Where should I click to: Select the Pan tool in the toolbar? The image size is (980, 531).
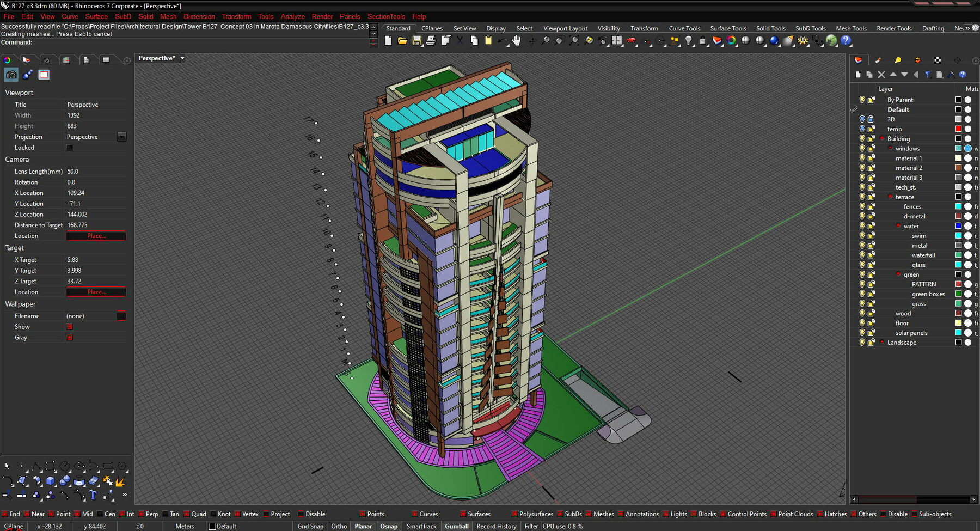point(516,41)
